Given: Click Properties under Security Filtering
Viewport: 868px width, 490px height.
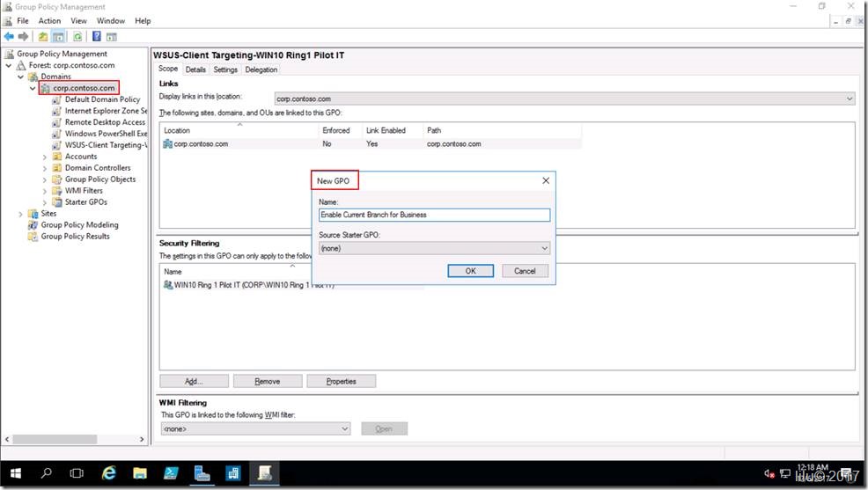Looking at the screenshot, I should [341, 381].
